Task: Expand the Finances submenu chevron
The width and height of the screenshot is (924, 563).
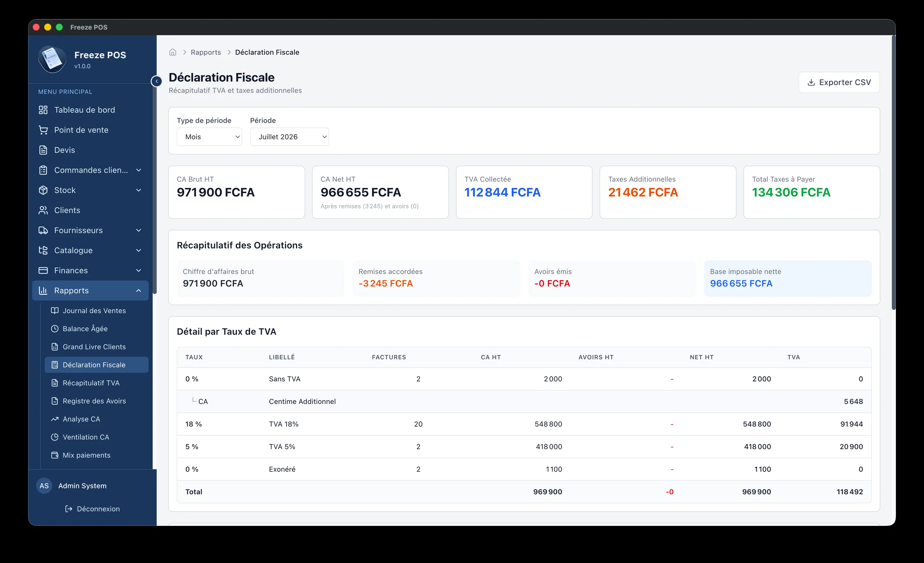Action: (138, 270)
